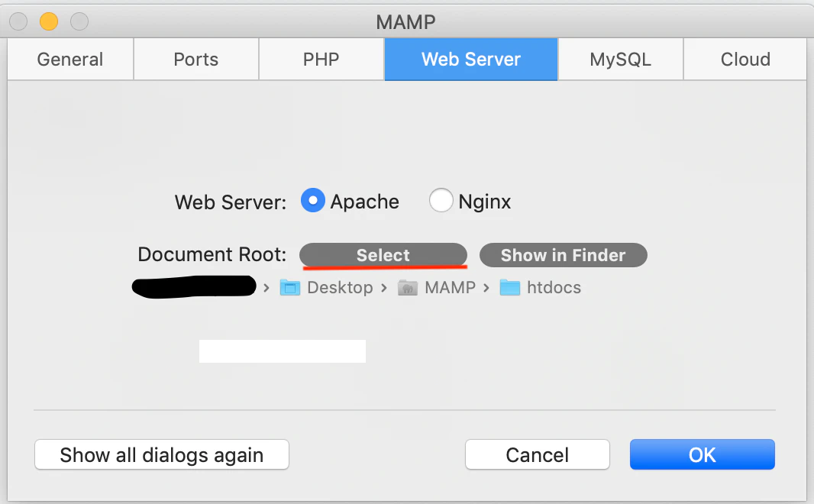Click the MAMP path label
This screenshot has width=814, height=504.
pyautogui.click(x=450, y=287)
